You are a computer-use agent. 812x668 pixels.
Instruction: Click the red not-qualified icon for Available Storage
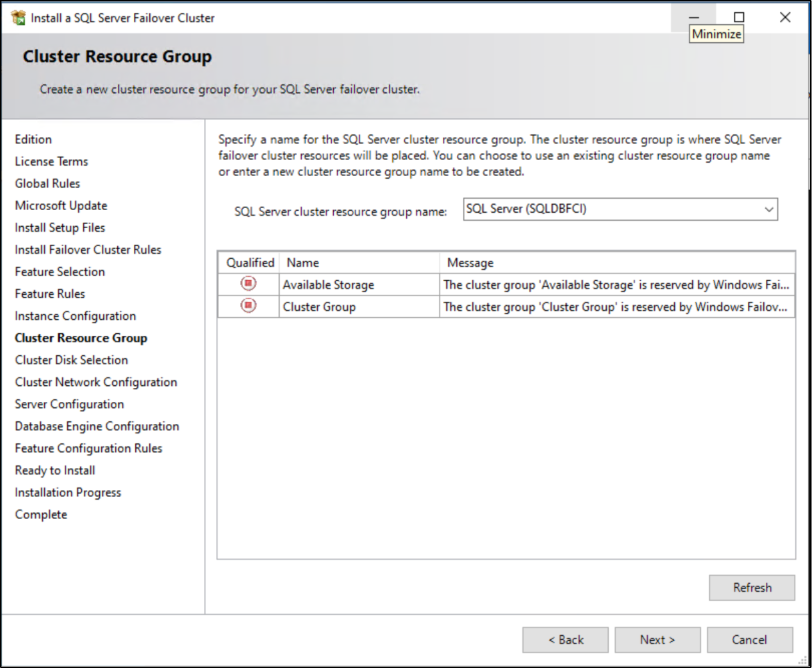249,283
